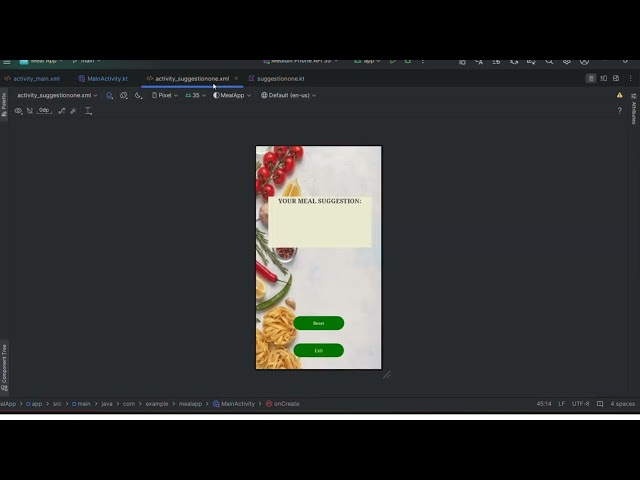Open the editor tabs more options icon
The height and width of the screenshot is (480, 640).
631,78
